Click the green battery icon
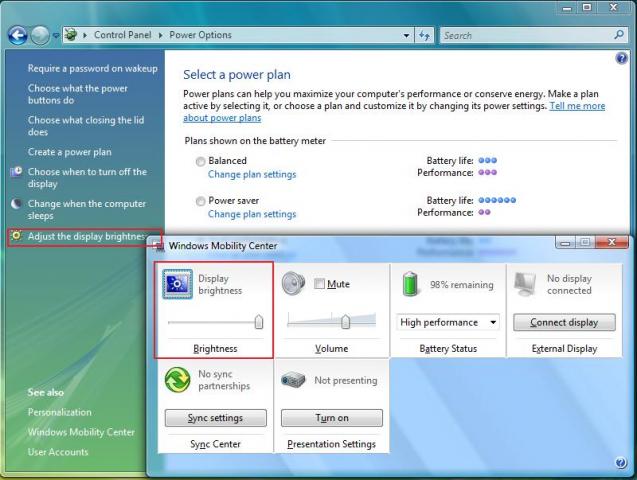The image size is (637, 480). point(410,284)
